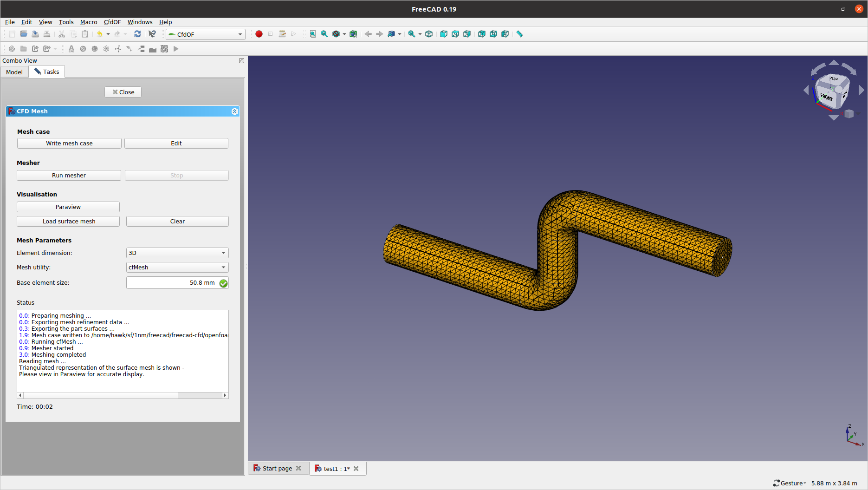The width and height of the screenshot is (868, 490).
Task: Click the Clear button
Action: (177, 222)
